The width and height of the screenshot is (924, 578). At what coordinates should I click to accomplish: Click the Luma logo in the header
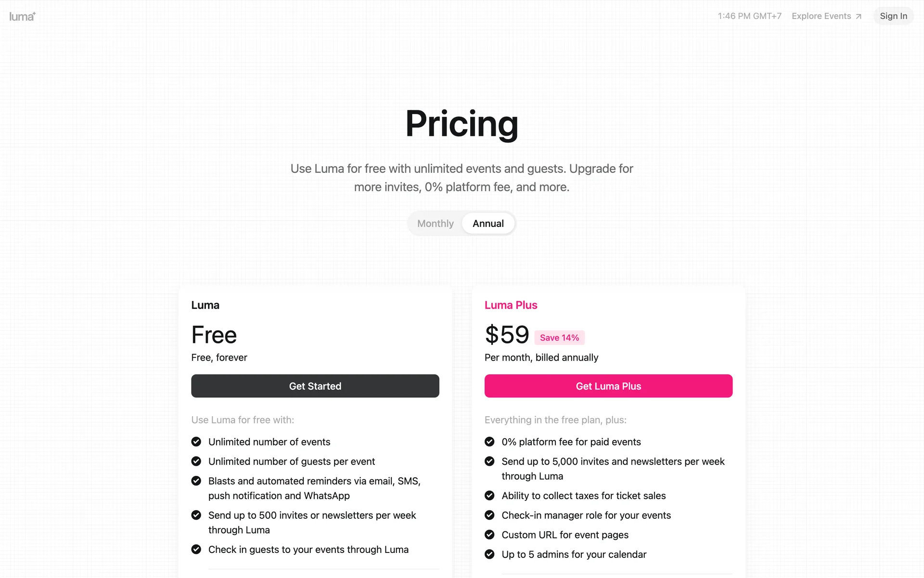(22, 16)
